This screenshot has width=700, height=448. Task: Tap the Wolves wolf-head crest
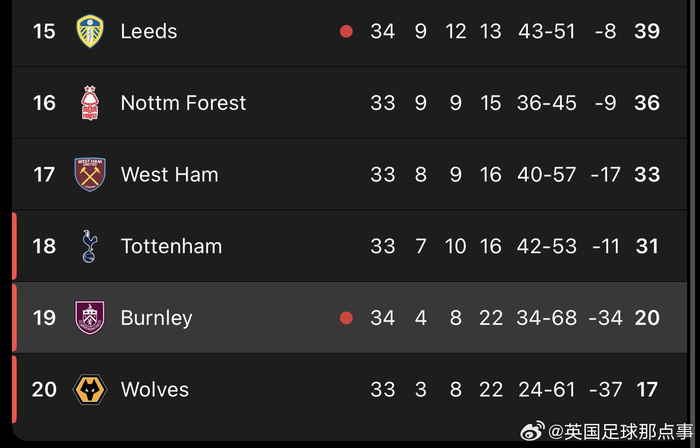point(90,390)
